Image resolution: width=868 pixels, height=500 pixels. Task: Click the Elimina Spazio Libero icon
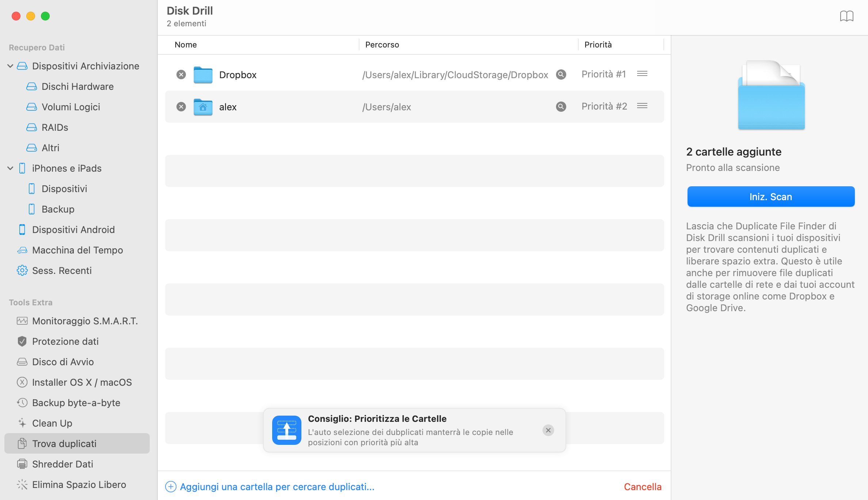point(22,485)
